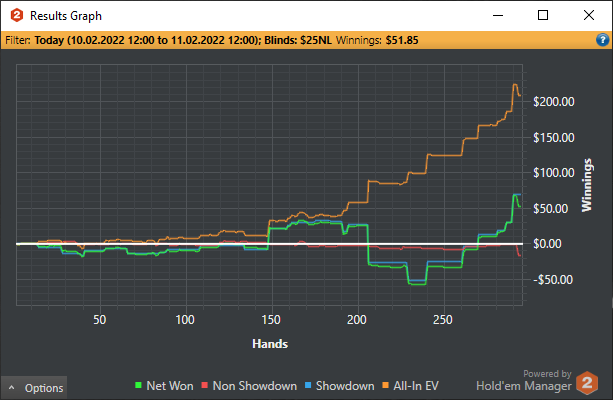613x400 pixels.
Task: Click the red Non Showdown color swatch
Action: pos(204,385)
